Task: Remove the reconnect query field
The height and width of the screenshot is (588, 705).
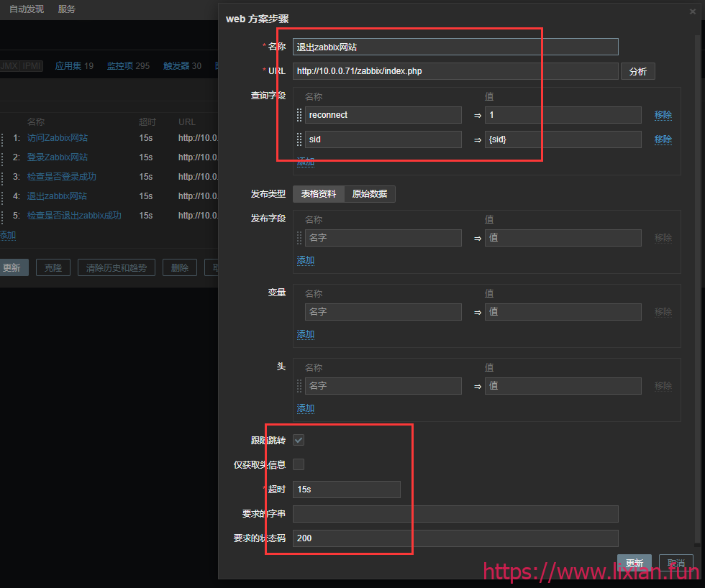Action: pos(663,115)
